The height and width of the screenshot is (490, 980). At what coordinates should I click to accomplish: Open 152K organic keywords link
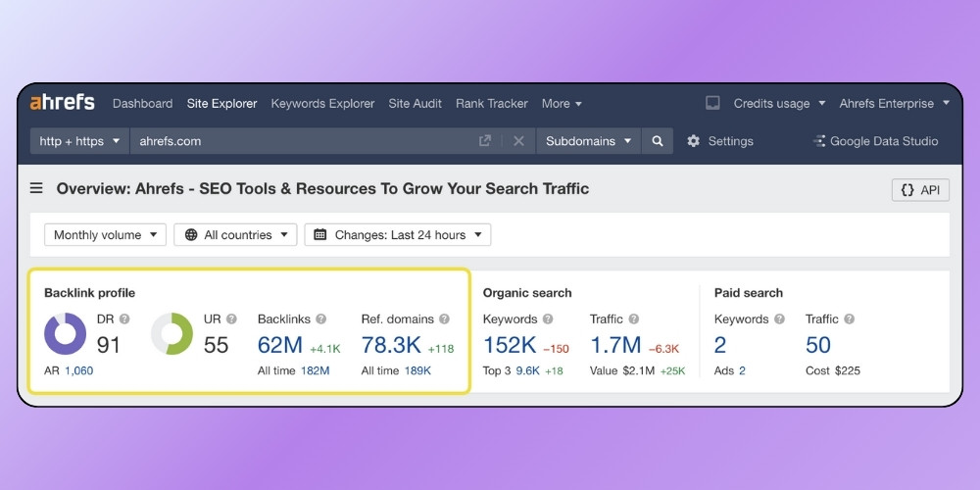(510, 345)
